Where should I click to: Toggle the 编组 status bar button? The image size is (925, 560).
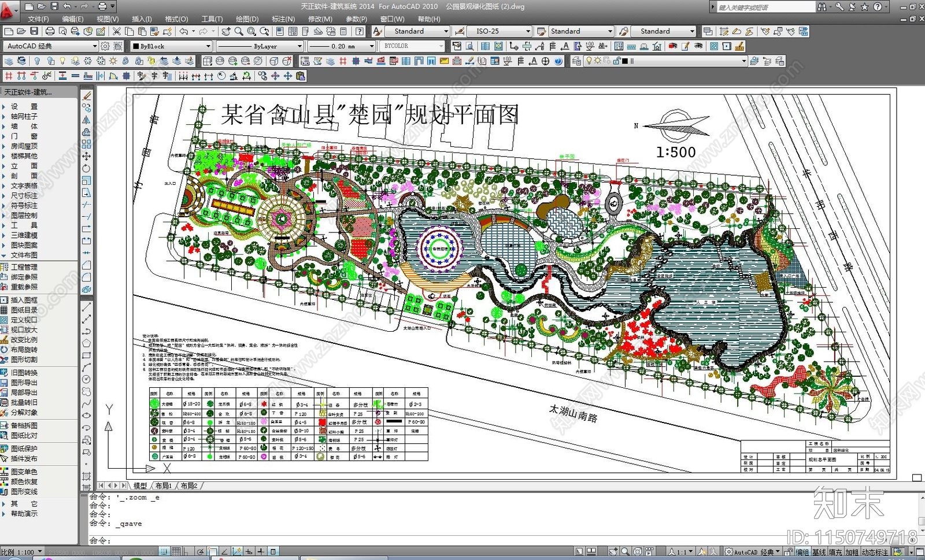point(802,552)
